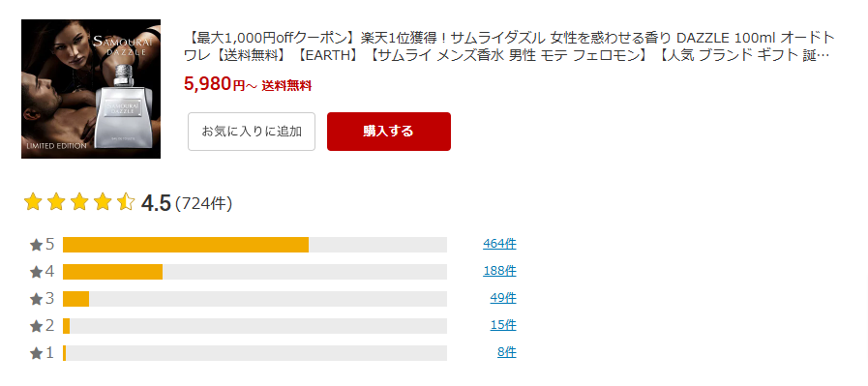This screenshot has width=868, height=386.
Task: Click the ★2 row star icon
Action: [x=36, y=326]
